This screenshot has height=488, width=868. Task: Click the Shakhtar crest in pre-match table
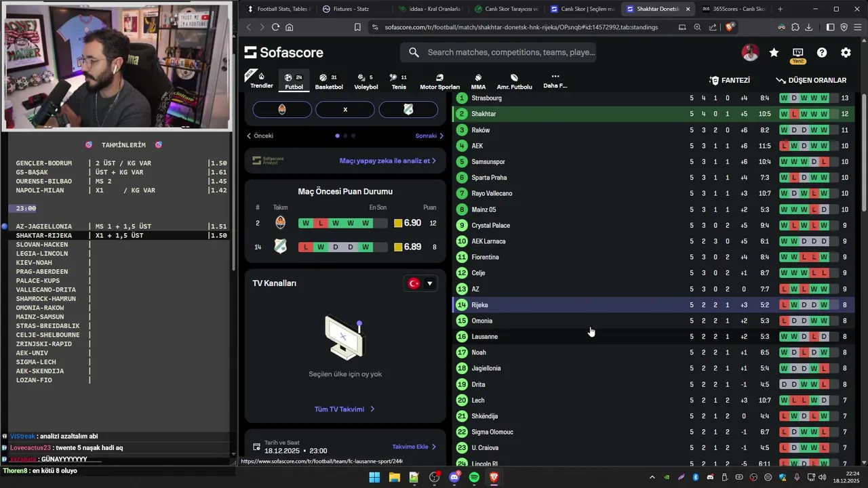(x=280, y=223)
